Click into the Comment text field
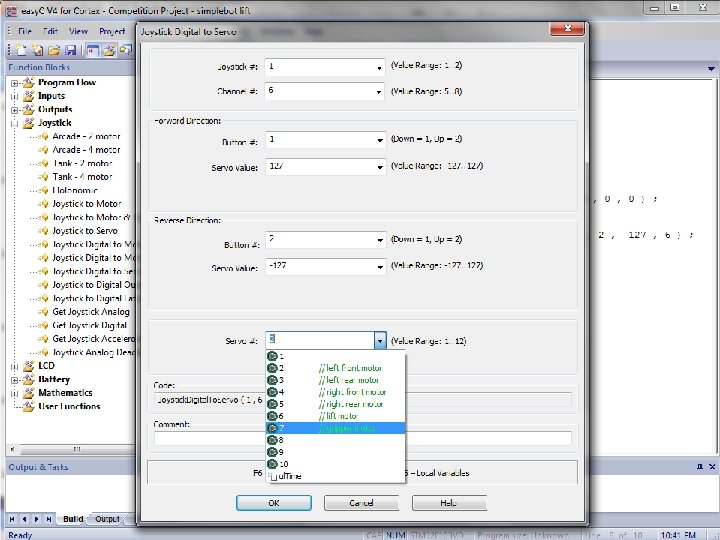The image size is (720, 540). click(363, 438)
